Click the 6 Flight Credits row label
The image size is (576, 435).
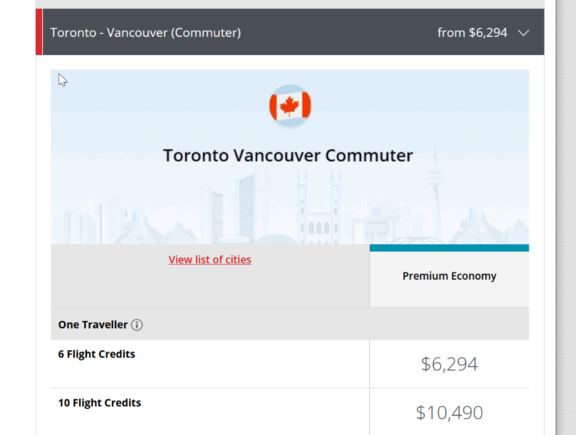click(x=97, y=354)
